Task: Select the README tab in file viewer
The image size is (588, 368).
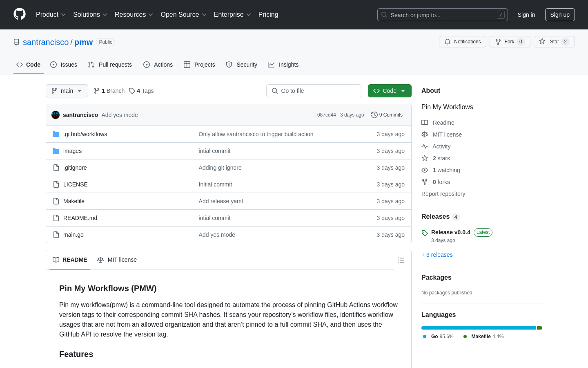Action: 70,260
